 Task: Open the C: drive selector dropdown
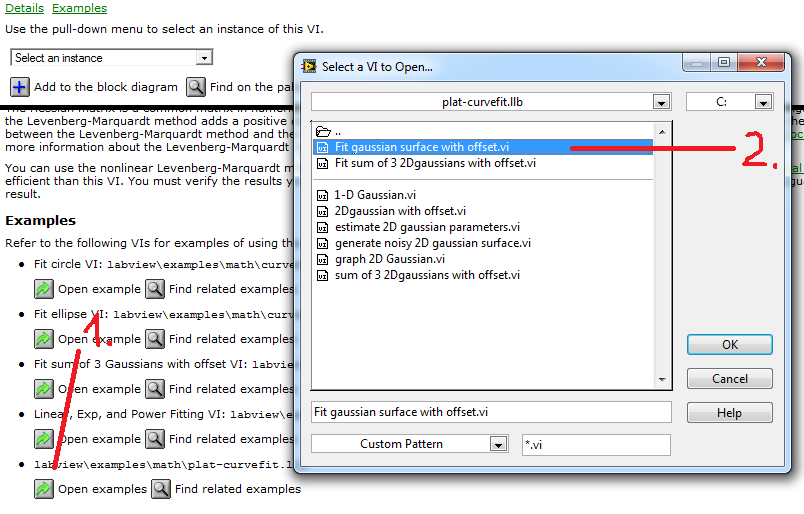[763, 102]
